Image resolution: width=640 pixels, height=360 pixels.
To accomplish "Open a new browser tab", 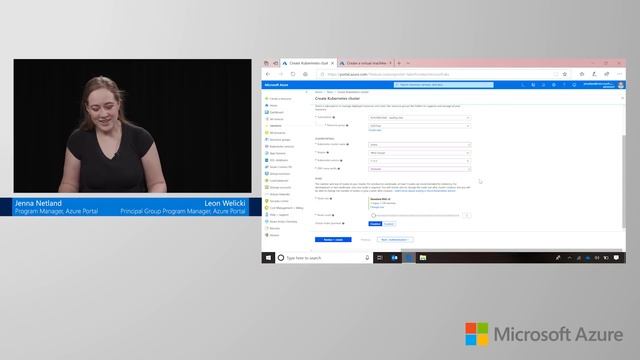I will (399, 63).
